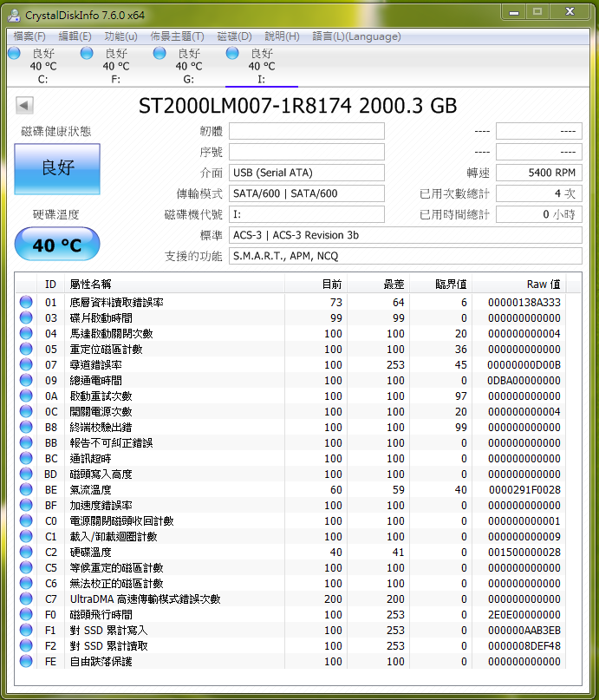Click status orb for attribute C5 row
Screen dimensions: 599x700
pos(26,568)
